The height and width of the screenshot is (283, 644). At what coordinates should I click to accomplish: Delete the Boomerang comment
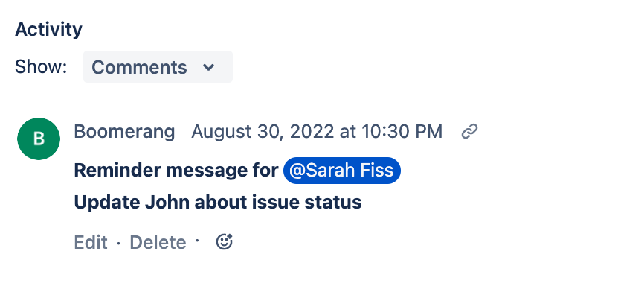click(x=158, y=242)
